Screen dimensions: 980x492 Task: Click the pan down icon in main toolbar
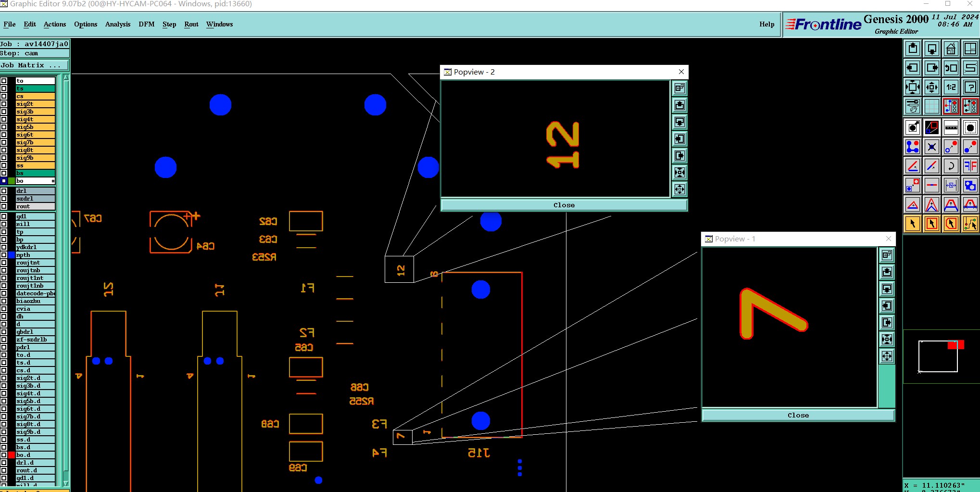click(932, 49)
